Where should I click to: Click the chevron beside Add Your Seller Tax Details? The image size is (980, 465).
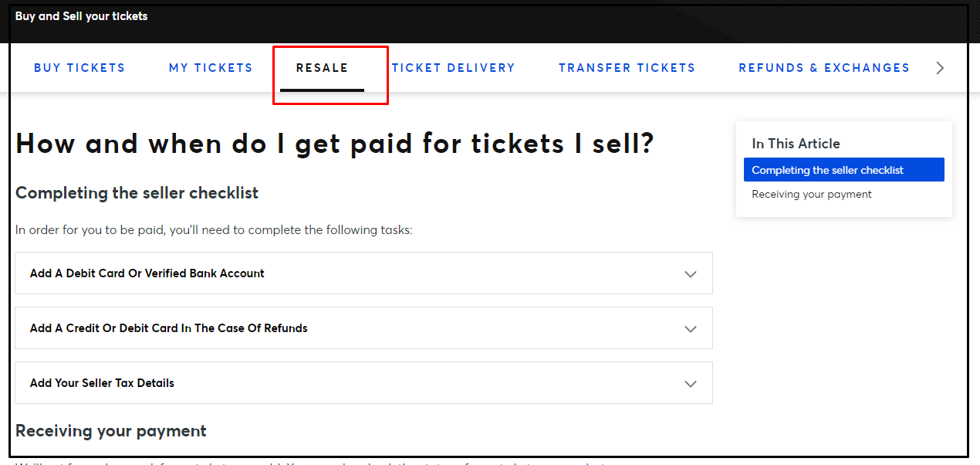[691, 384]
